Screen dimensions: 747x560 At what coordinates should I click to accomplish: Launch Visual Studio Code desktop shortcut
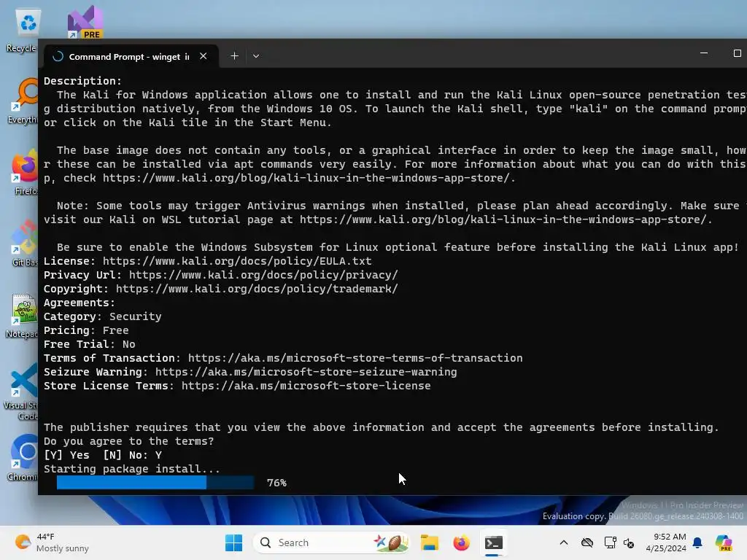[x=22, y=391]
